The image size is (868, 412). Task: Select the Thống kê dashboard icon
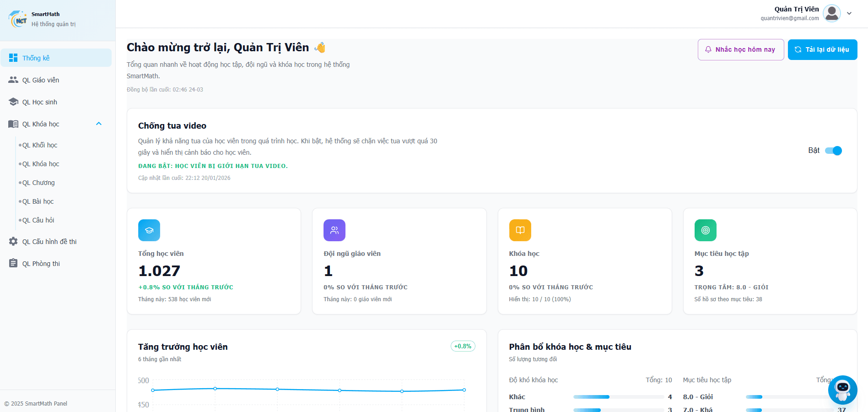tap(13, 57)
